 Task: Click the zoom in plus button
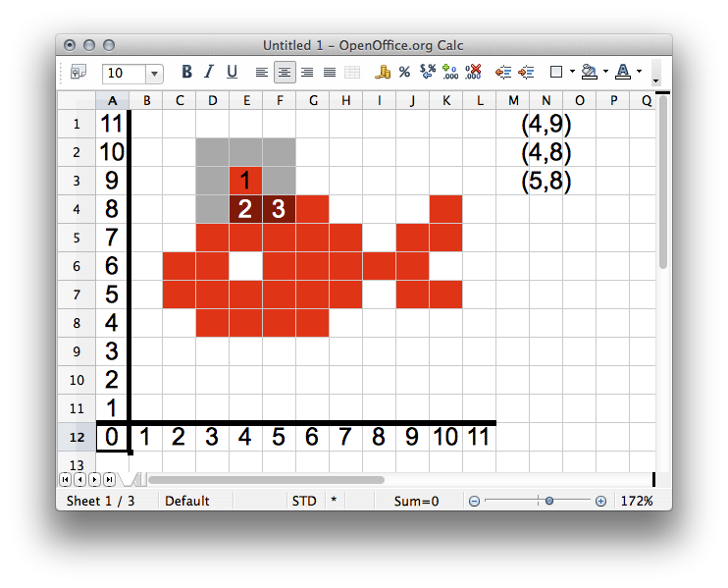click(600, 502)
